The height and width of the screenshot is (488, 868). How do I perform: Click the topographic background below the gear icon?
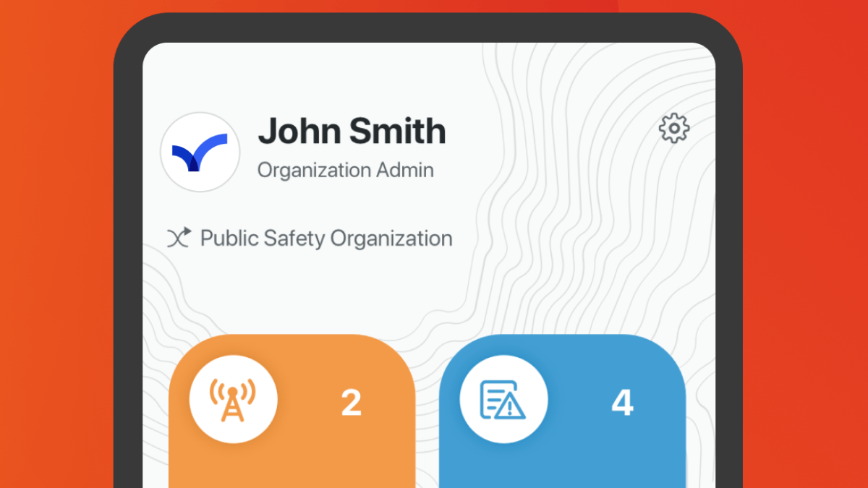coord(673,217)
